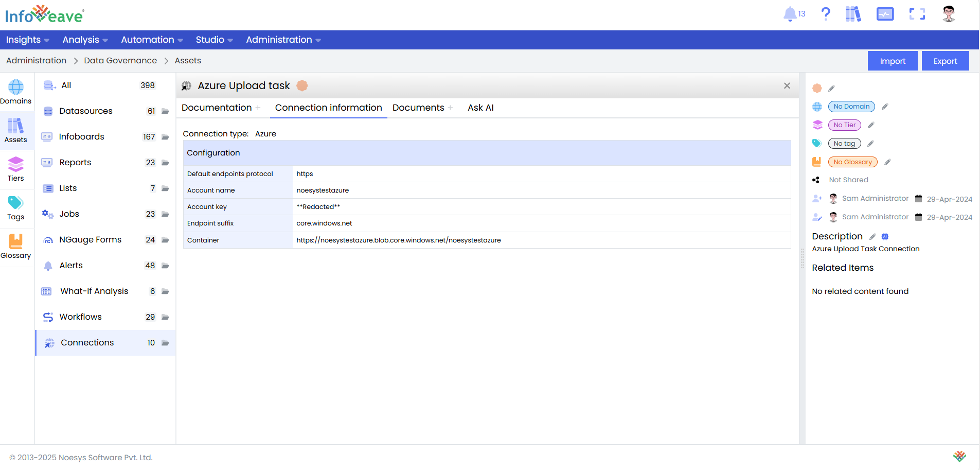Click the help question mark icon

[826, 14]
